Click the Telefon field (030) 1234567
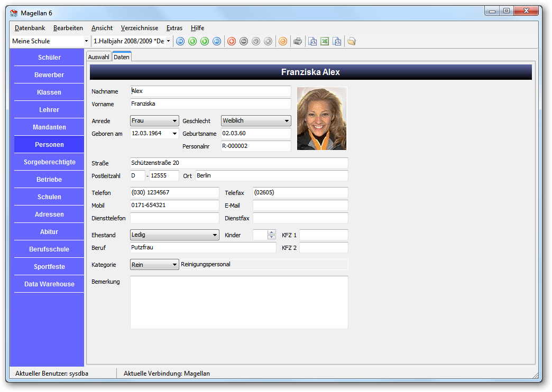Image resolution: width=552 pixels, height=392 pixels. click(x=174, y=192)
